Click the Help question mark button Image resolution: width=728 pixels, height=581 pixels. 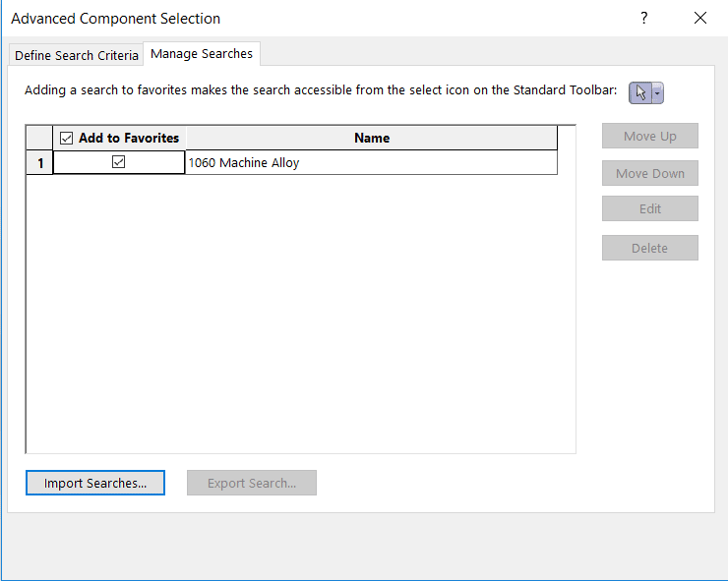[644, 19]
